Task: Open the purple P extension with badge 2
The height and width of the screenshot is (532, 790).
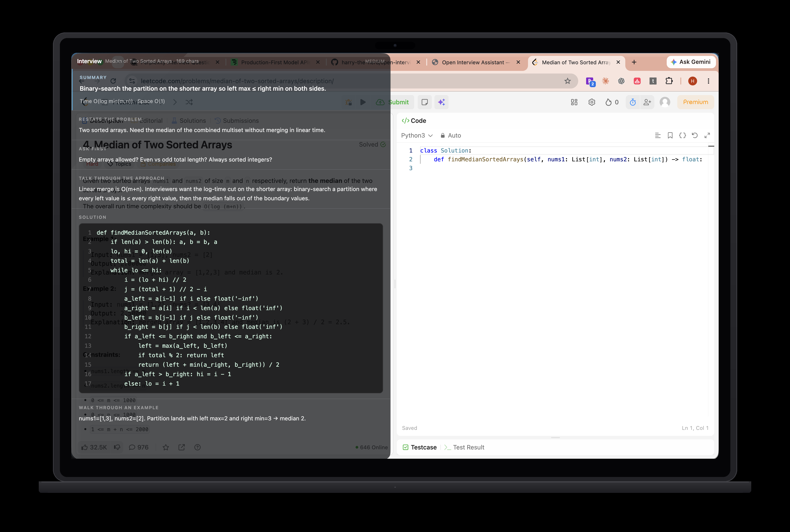Action: tap(590, 81)
